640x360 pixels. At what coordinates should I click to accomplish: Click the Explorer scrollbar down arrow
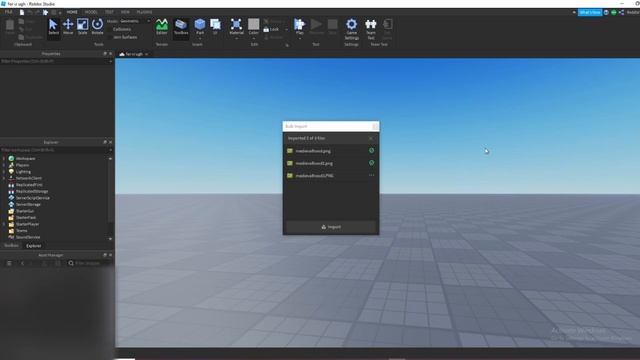[111, 239]
